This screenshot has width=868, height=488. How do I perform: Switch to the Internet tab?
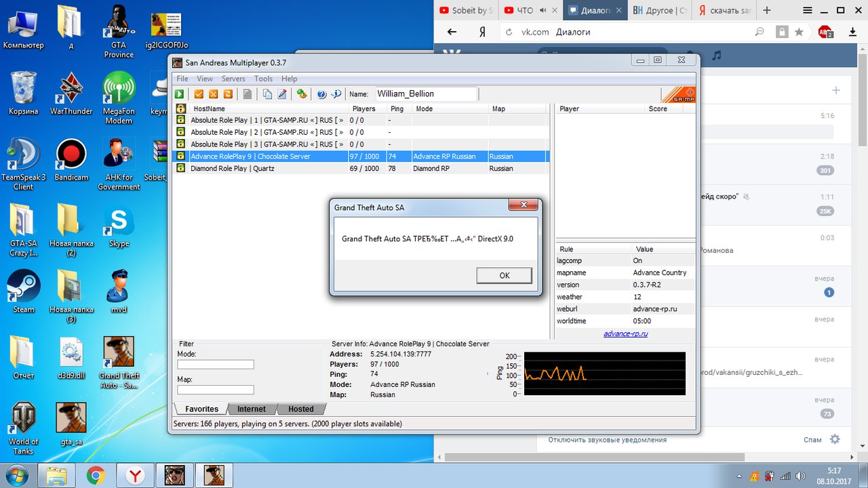[x=252, y=409]
